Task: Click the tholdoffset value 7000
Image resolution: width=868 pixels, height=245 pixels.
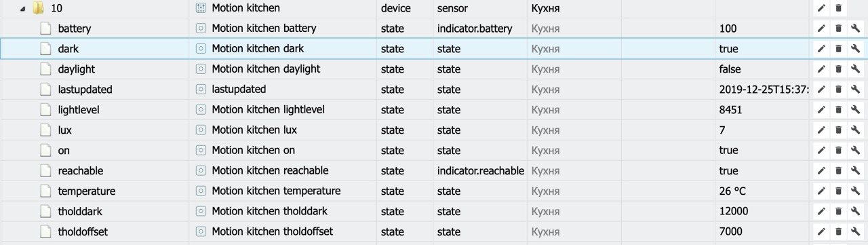Action: click(731, 231)
